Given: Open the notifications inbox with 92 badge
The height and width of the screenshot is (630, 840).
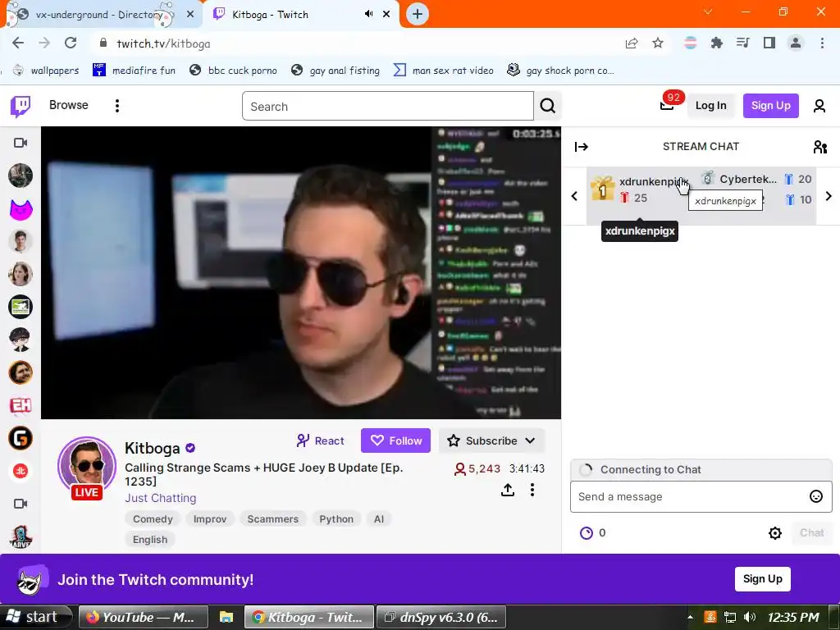Looking at the screenshot, I should point(667,105).
